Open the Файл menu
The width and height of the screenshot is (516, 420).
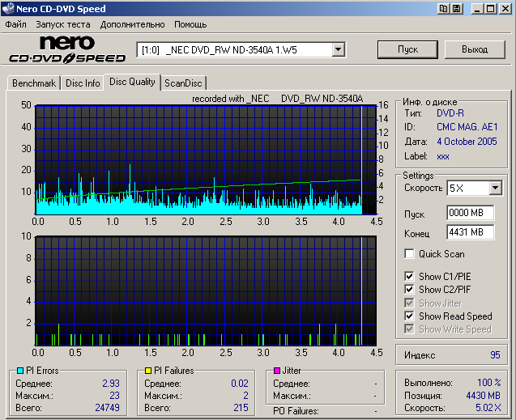coord(15,24)
